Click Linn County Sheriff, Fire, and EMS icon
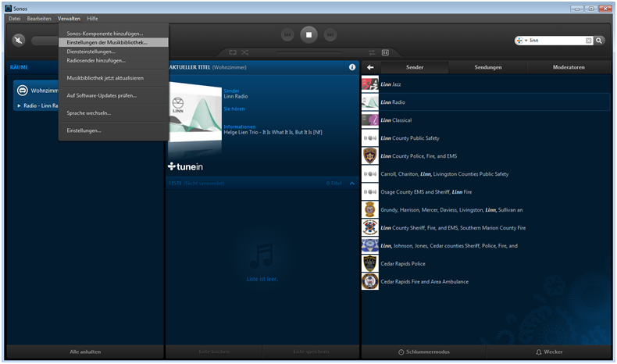The width and height of the screenshot is (617, 364). click(x=370, y=228)
